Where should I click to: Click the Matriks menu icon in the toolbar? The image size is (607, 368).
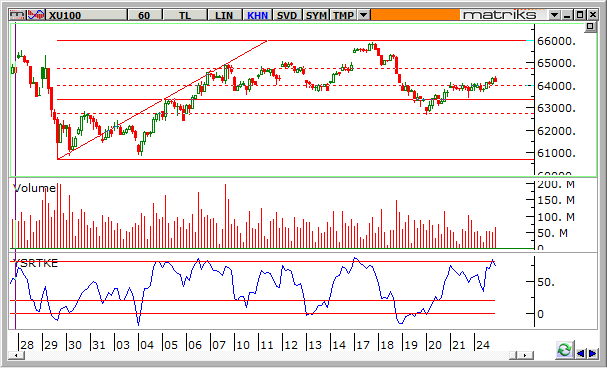point(17,15)
